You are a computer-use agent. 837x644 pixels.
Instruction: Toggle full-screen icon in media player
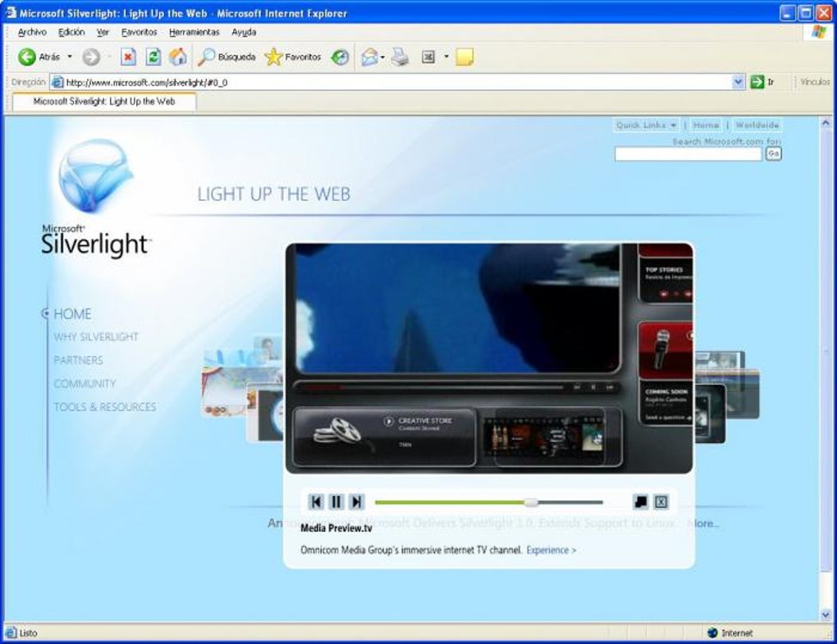pos(640,501)
